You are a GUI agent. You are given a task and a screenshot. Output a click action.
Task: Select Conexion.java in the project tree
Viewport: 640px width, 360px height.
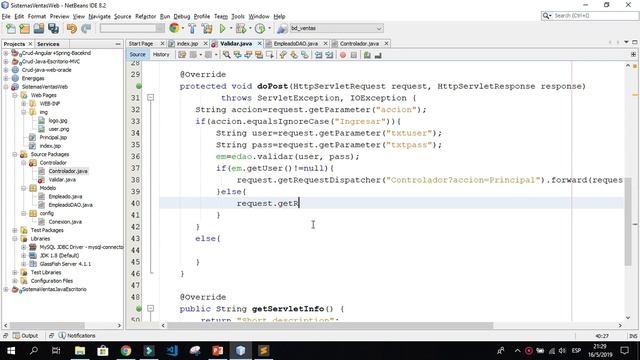click(x=65, y=222)
